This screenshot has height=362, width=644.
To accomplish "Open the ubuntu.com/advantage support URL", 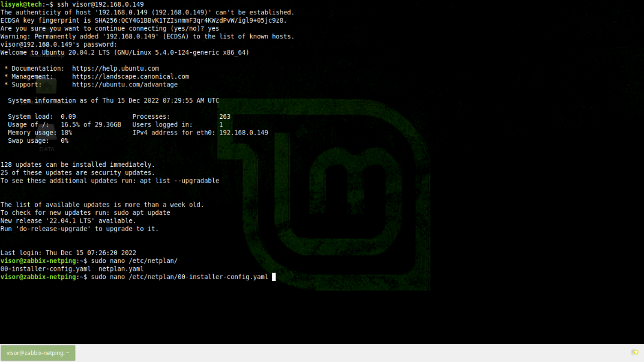I will pyautogui.click(x=125, y=85).
